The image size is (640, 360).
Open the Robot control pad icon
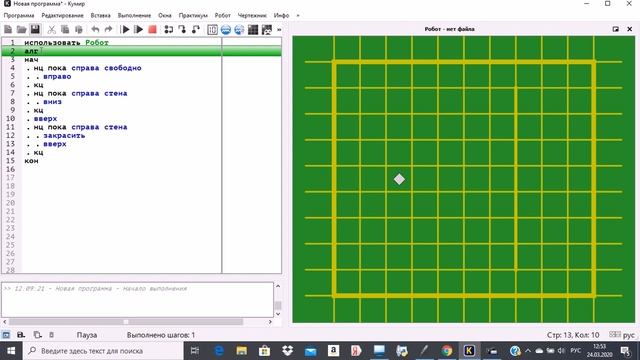(267, 29)
